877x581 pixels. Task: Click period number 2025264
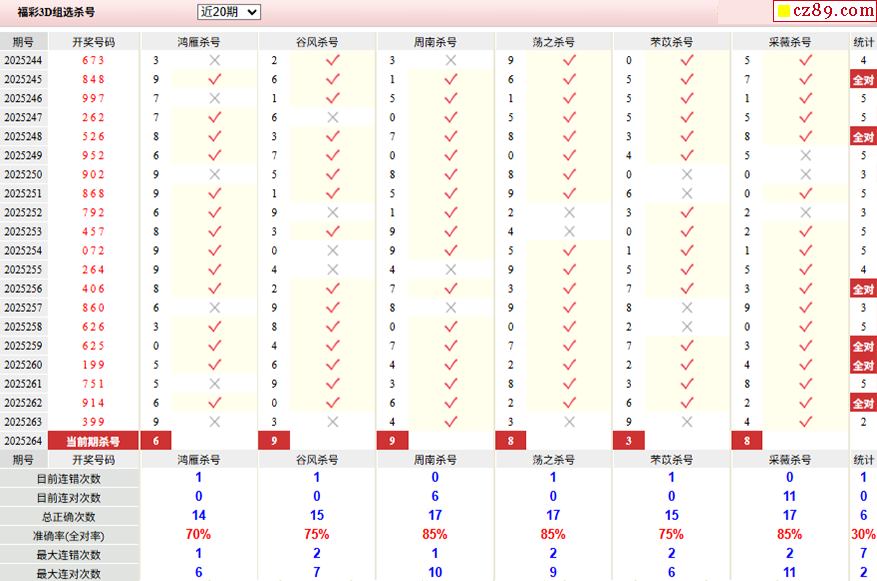(23, 441)
